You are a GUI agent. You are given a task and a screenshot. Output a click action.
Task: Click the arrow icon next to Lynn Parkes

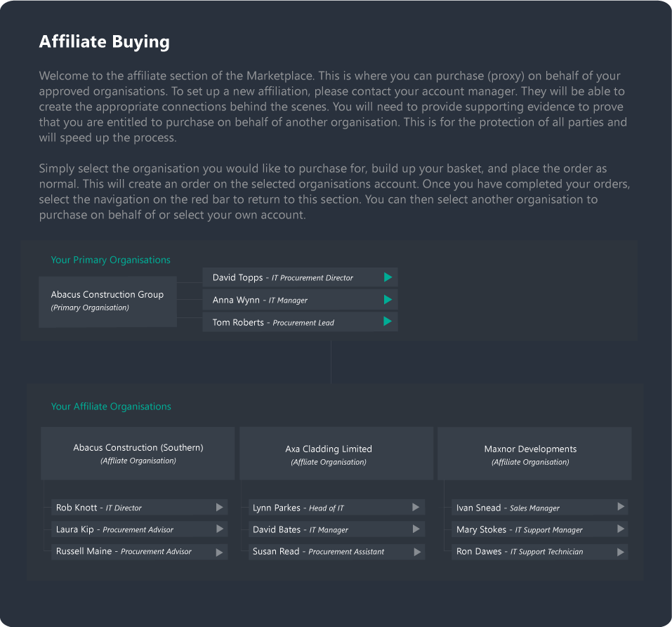[416, 507]
